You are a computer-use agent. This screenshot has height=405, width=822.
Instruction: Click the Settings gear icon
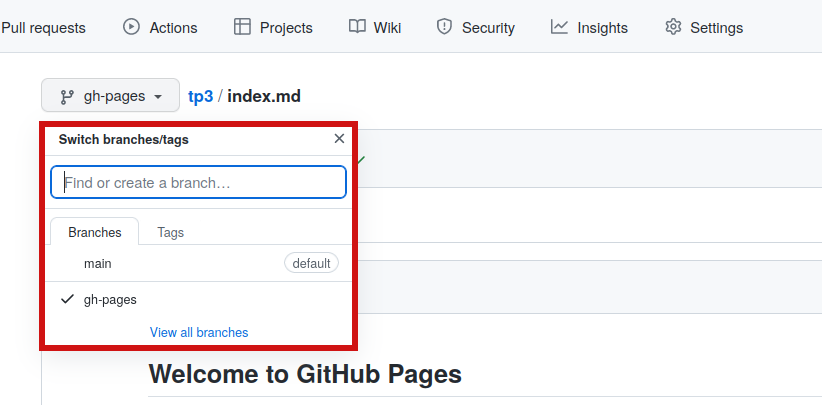(674, 27)
